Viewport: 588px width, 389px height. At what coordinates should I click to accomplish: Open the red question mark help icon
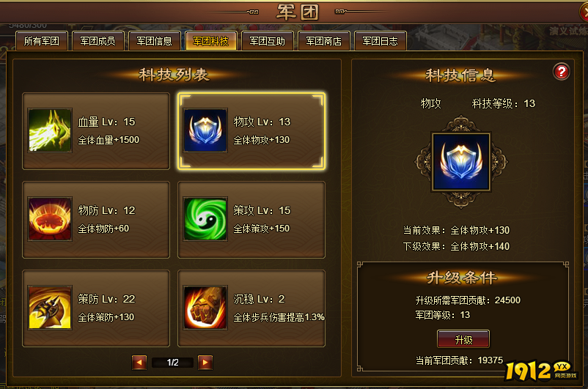[x=562, y=72]
